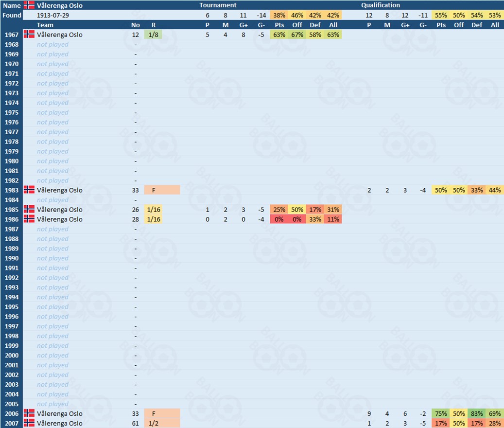Click the Norwegian flag beside the Name header

click(x=29, y=5)
